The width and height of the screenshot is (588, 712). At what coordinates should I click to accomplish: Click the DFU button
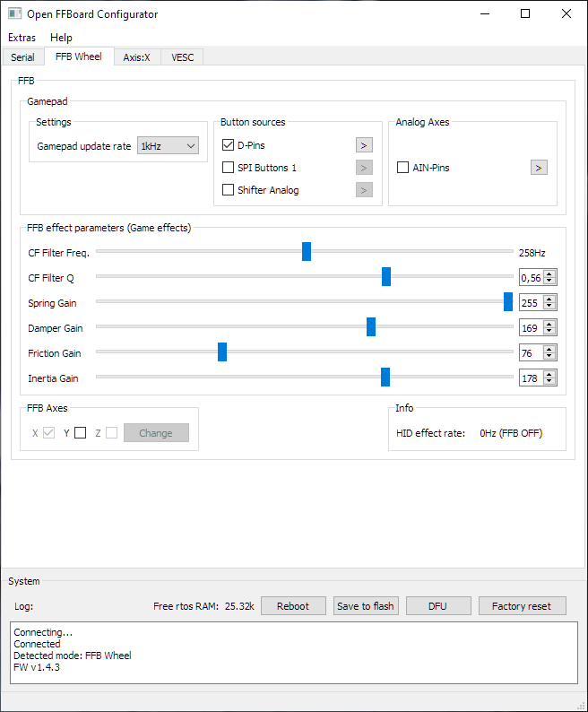coord(438,606)
